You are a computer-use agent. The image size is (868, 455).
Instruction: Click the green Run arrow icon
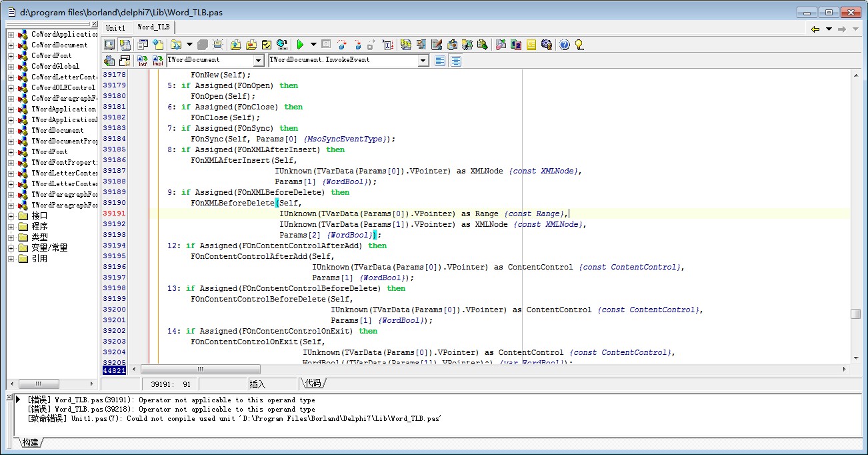coord(300,45)
